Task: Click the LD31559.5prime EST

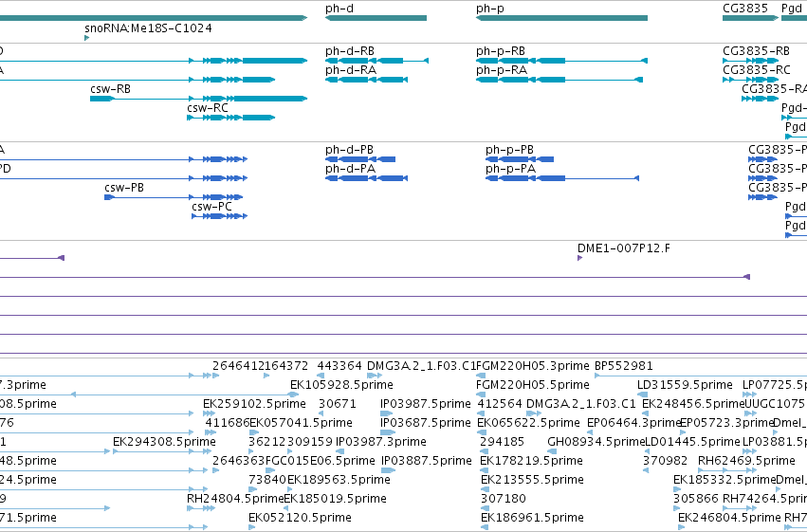Action: pyautogui.click(x=642, y=394)
